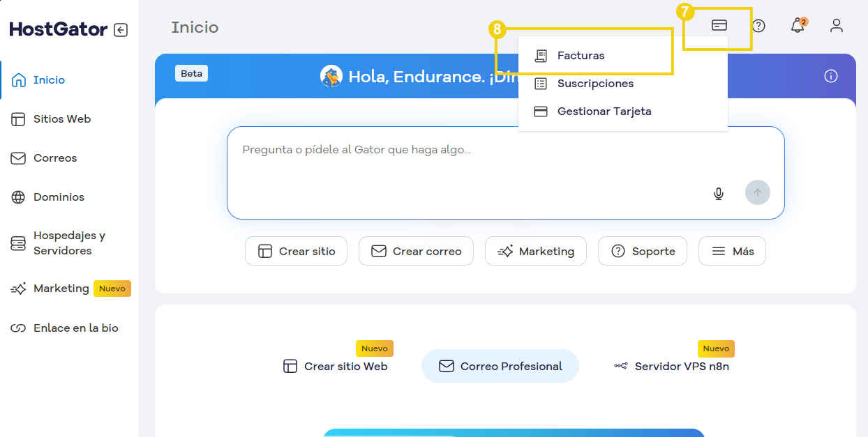Open Sitios Web from the sidebar menu
This screenshot has height=437, width=868.
tap(62, 118)
